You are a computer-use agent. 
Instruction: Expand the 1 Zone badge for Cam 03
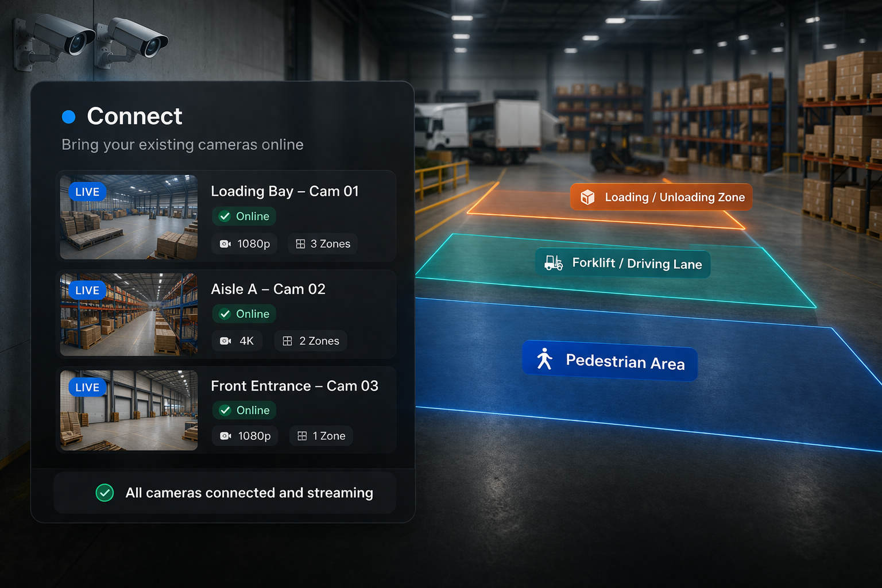(320, 435)
